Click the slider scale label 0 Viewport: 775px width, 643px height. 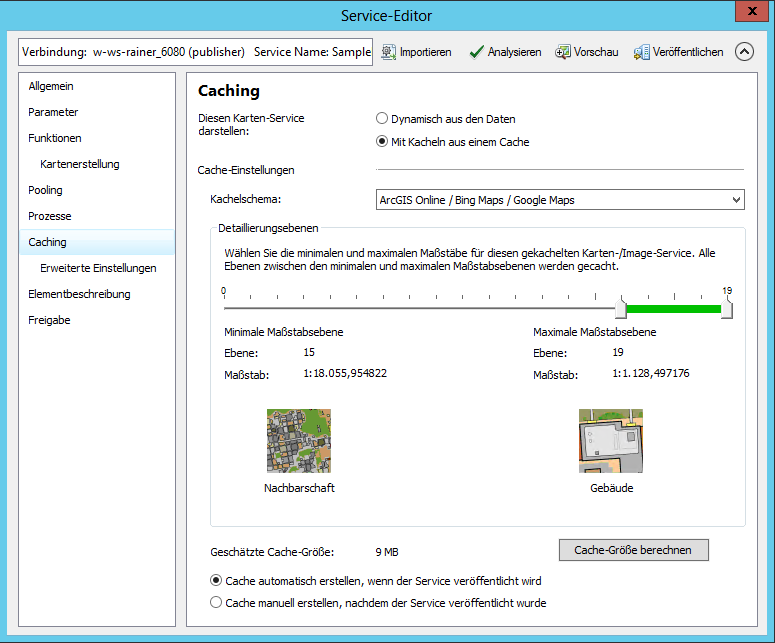click(223, 291)
